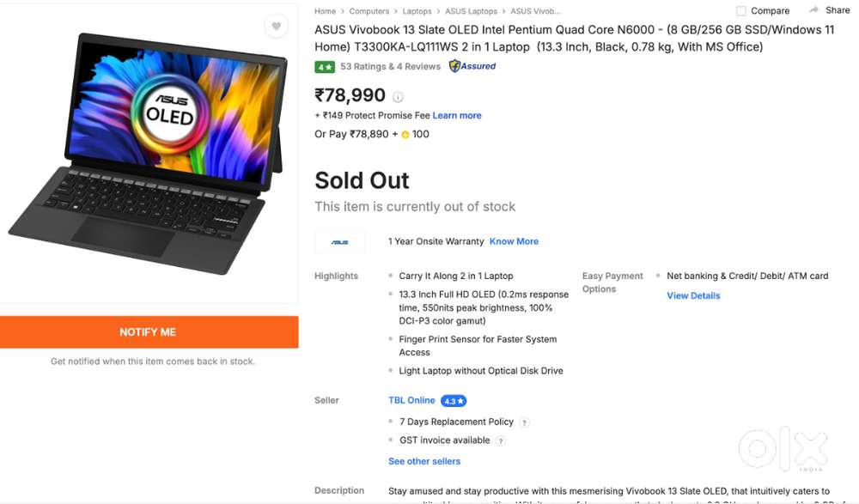859x504 pixels.
Task: Select Laptops in the breadcrumb trail
Action: [x=417, y=11]
